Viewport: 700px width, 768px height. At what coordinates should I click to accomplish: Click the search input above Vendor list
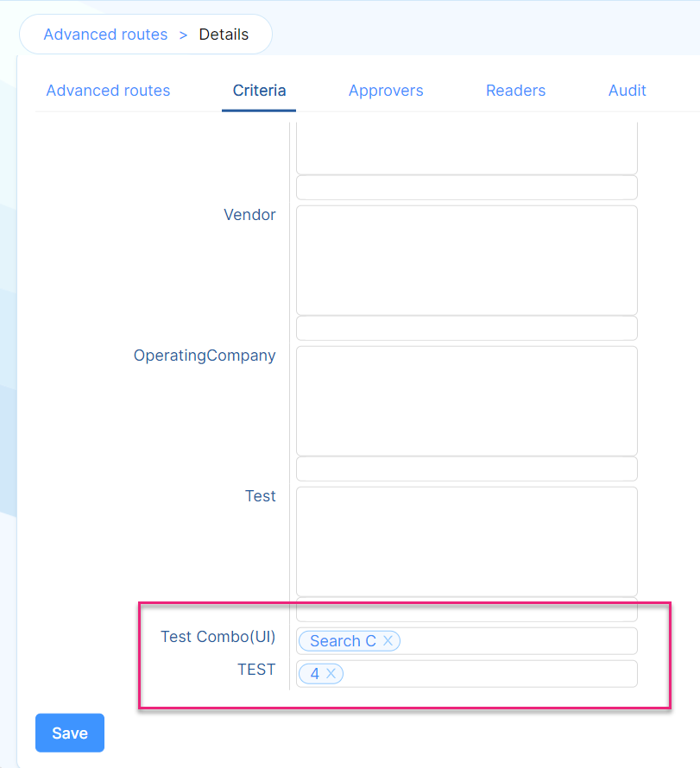[466, 187]
